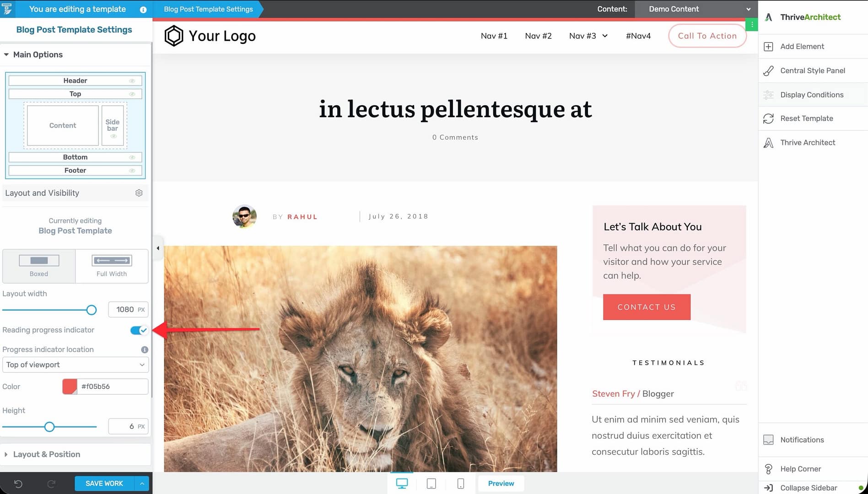Click the Preview button

[x=501, y=483]
